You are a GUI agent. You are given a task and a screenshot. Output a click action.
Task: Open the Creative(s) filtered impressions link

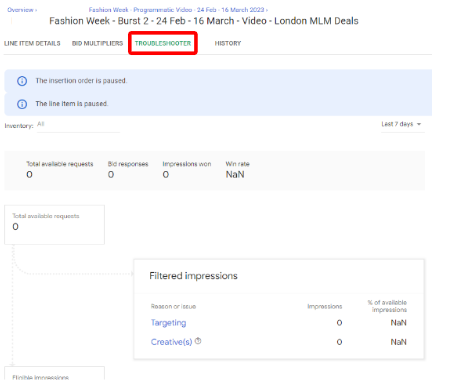[x=172, y=342]
